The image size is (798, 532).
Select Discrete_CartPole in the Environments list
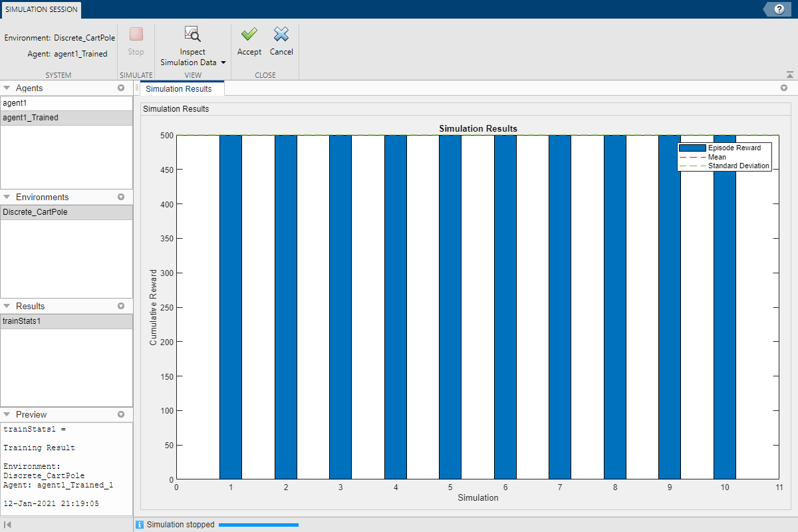33,211
